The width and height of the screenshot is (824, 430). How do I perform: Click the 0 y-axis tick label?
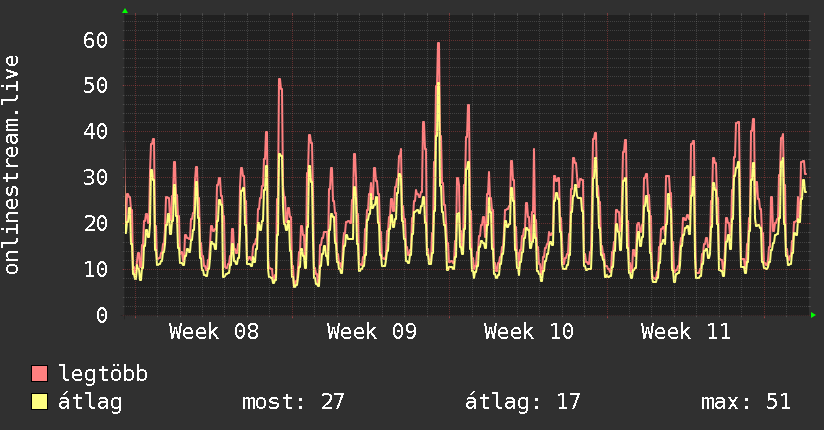[x=102, y=315]
